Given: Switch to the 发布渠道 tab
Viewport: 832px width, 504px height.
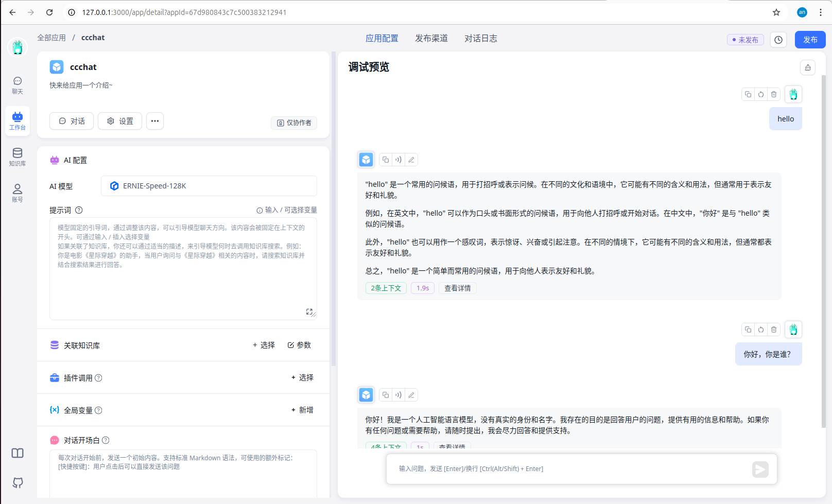Looking at the screenshot, I should pos(431,39).
